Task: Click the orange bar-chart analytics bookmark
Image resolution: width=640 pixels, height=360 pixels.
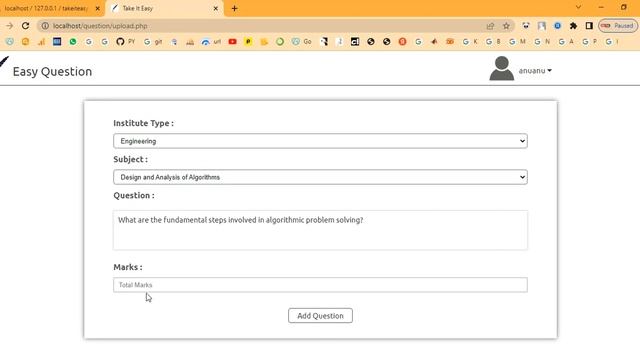Action: 41,42
